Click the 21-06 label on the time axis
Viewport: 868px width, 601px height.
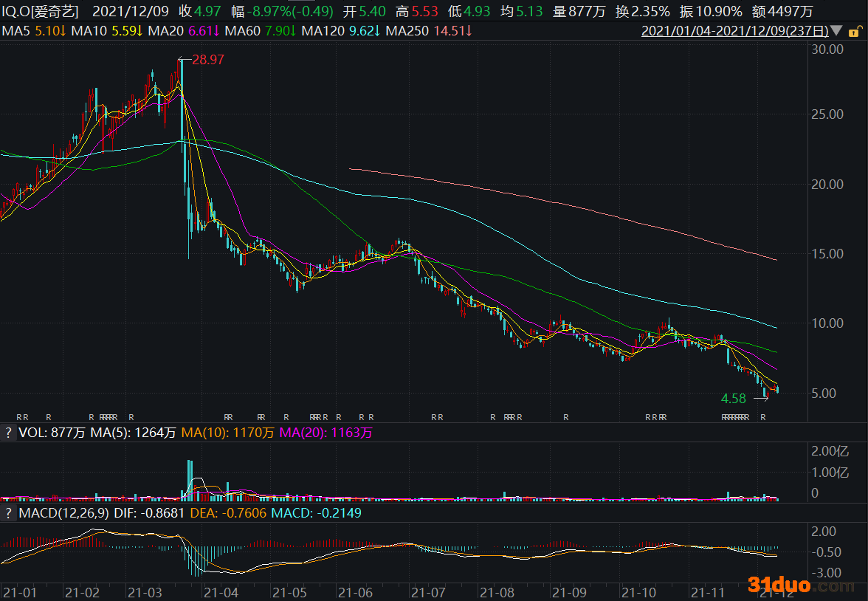pyautogui.click(x=355, y=591)
